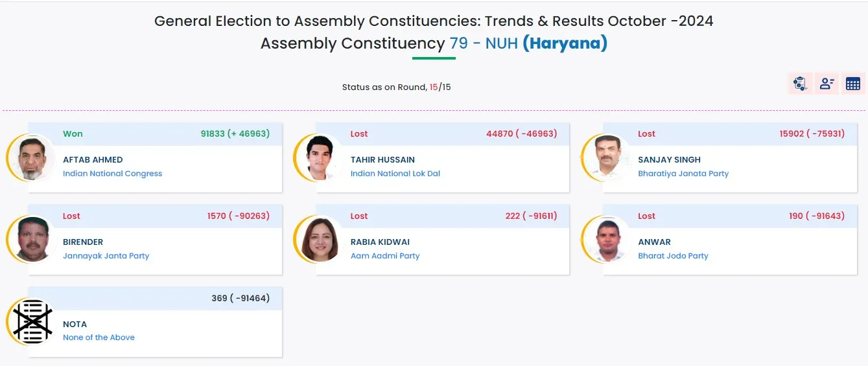Click the Jannayak Janta Party label
The image size is (868, 366).
[x=106, y=256]
